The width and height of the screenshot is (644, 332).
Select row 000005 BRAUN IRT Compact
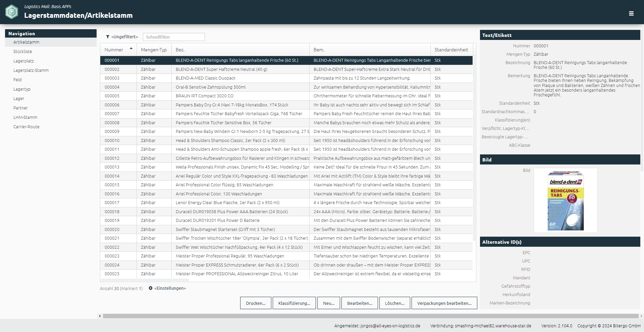click(x=286, y=96)
